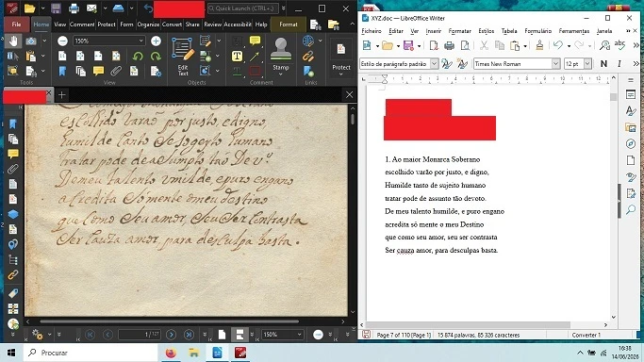Open Find and Replace in Writer
This screenshot has width=644, height=362.
click(604, 45)
